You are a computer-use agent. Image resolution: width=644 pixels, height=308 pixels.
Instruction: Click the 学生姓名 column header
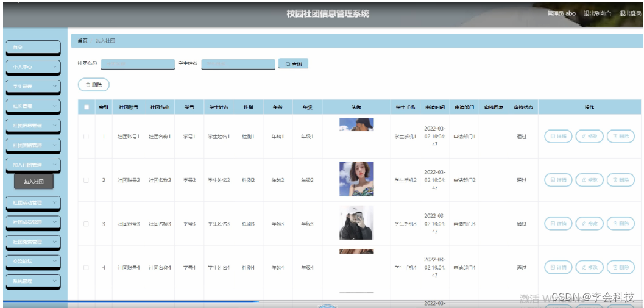pos(219,107)
